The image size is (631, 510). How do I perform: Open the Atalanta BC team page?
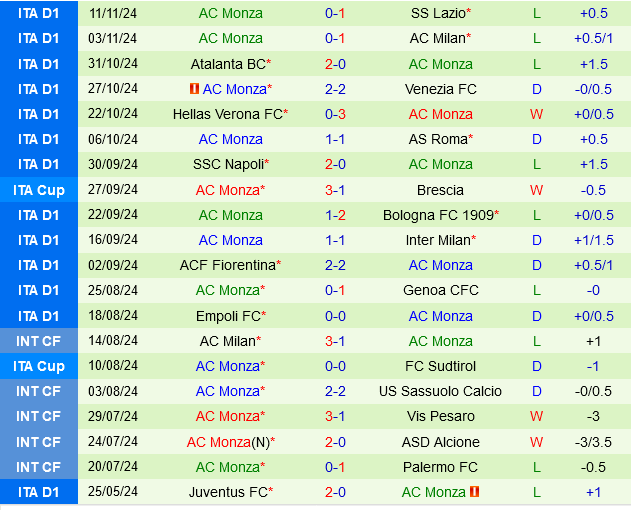tap(228, 64)
